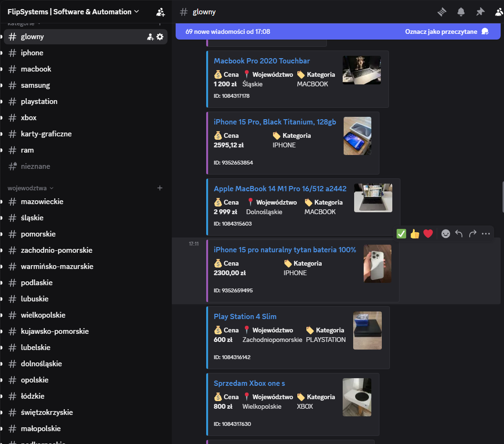Viewport: 504px width, 444px height.
Task: Open kujawsko-pomorskie channel
Action: pyautogui.click(x=85, y=331)
